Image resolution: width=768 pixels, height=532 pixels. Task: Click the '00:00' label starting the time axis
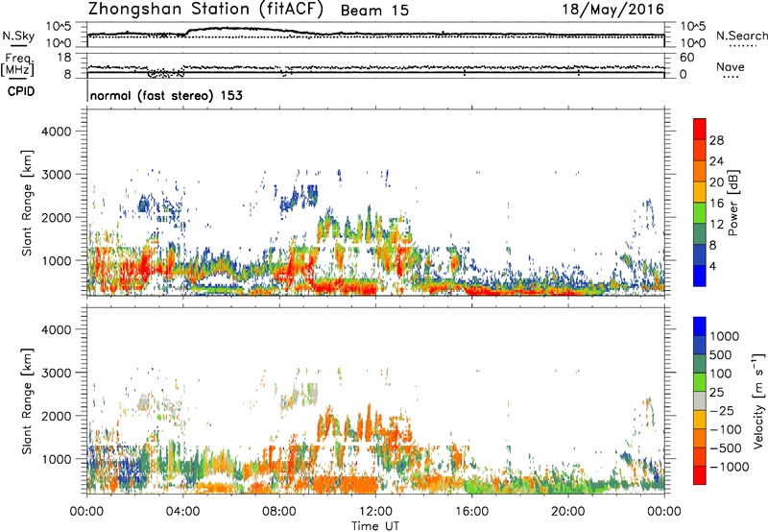click(x=86, y=512)
